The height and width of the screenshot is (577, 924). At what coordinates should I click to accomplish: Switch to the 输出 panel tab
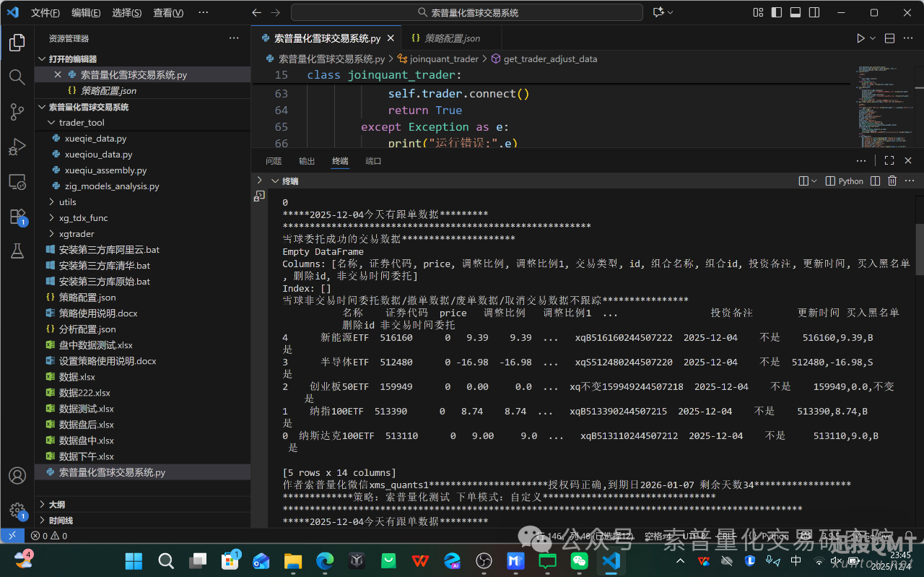click(307, 161)
